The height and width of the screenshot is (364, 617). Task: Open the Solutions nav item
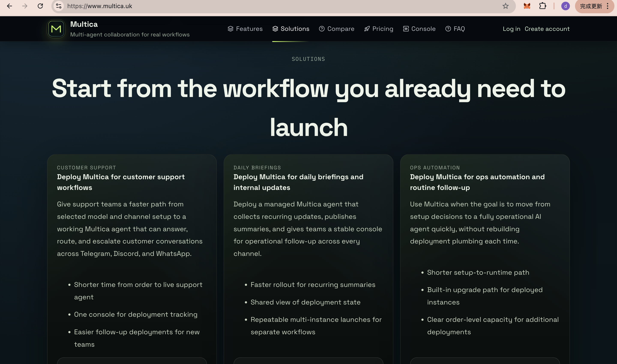coord(291,29)
